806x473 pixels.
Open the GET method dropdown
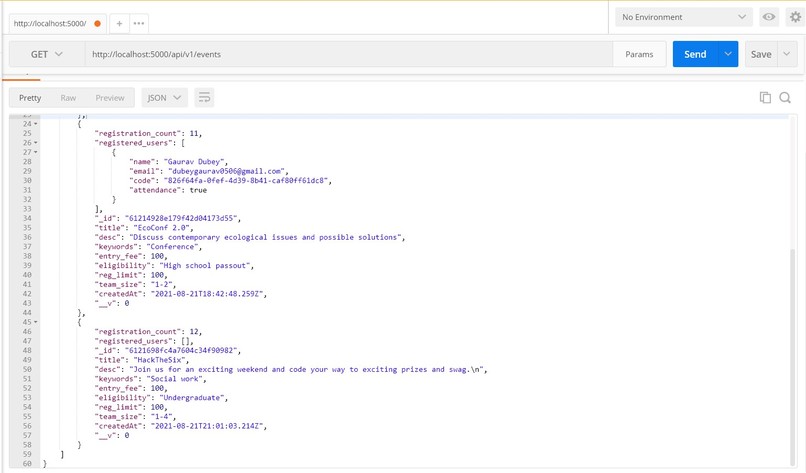pyautogui.click(x=46, y=54)
